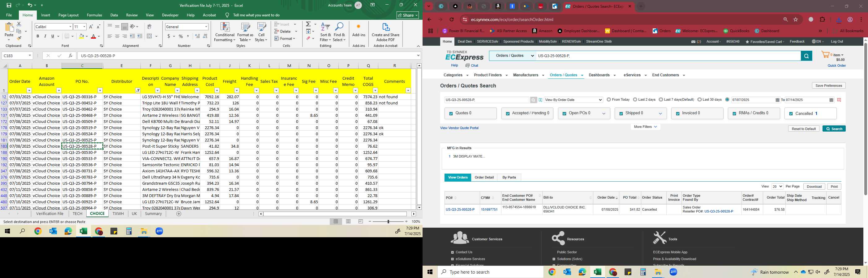This screenshot has height=278, width=868.
Task: Uncheck the Open POs 0 checkbox
Action: pos(564,114)
